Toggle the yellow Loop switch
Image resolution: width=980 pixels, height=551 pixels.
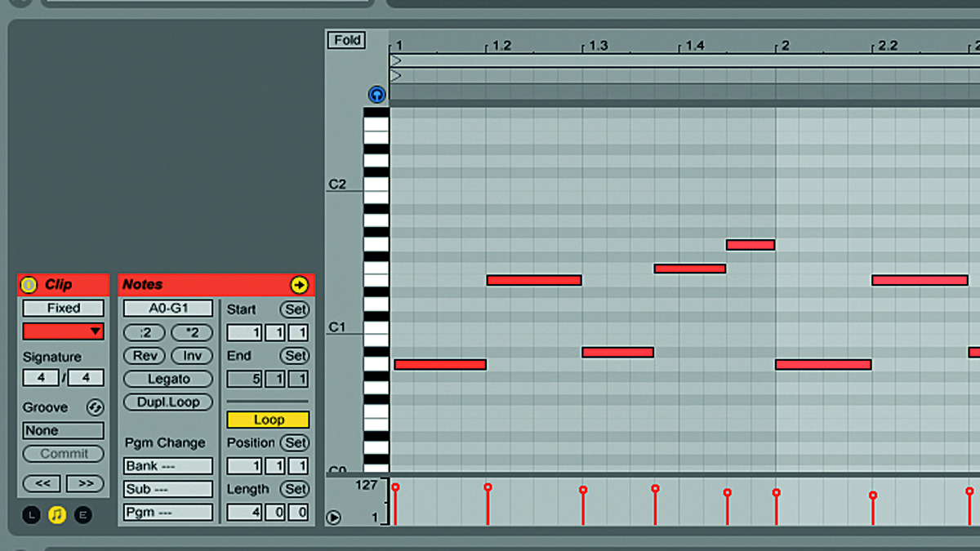pos(268,420)
